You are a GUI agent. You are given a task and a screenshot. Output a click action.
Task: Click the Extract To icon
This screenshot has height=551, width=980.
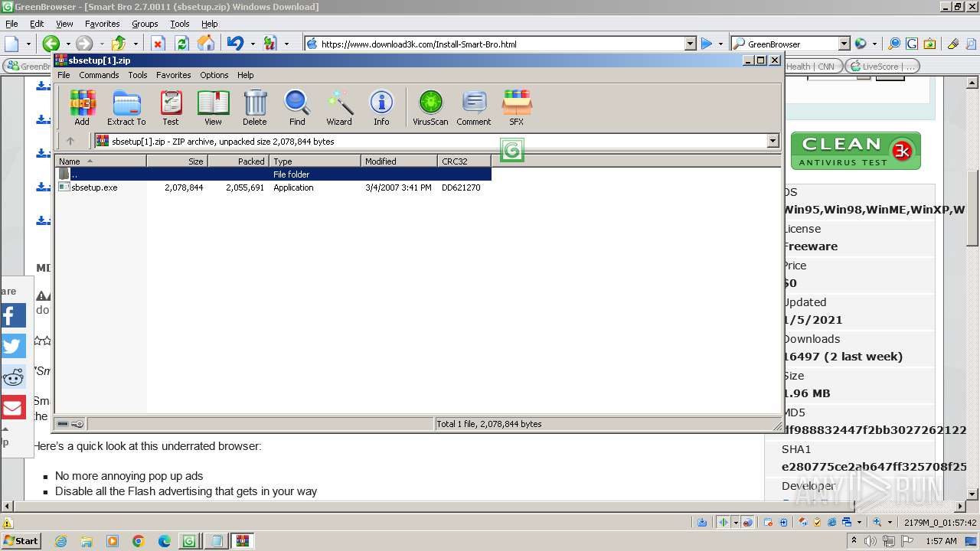coord(126,108)
